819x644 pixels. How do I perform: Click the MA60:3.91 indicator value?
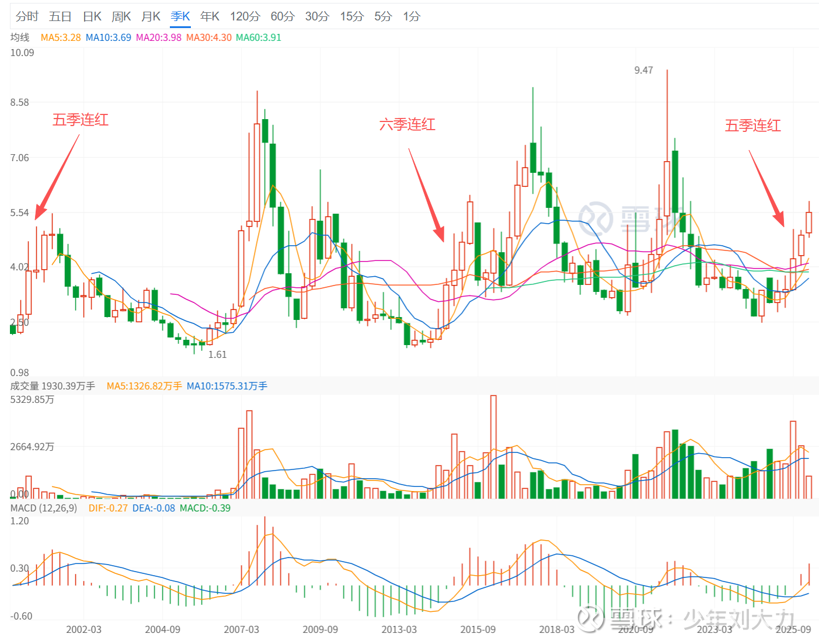(259, 37)
